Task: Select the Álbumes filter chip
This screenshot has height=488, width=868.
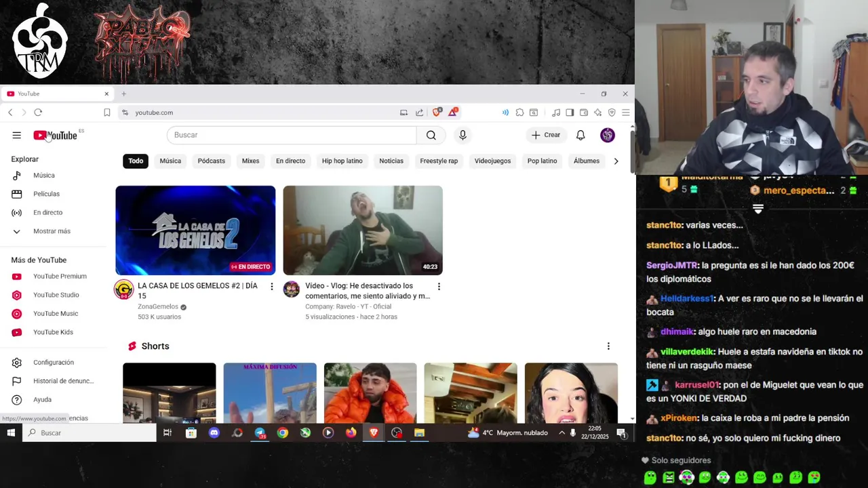Action: click(587, 161)
